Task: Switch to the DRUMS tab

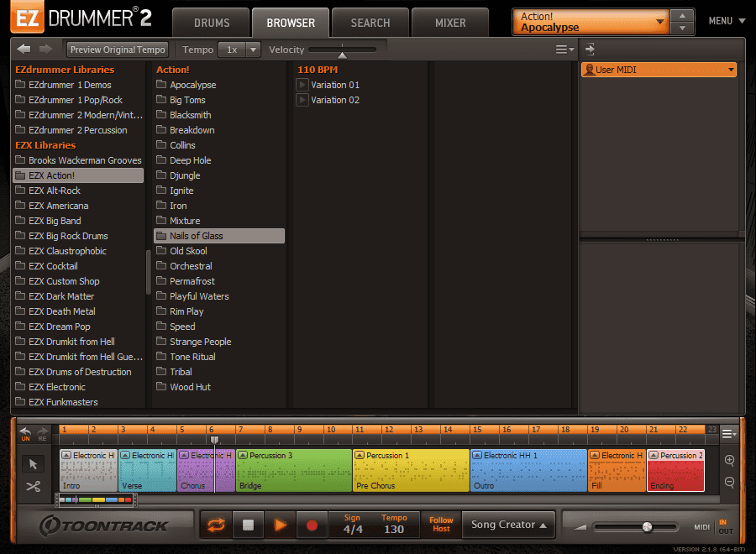Action: point(212,23)
